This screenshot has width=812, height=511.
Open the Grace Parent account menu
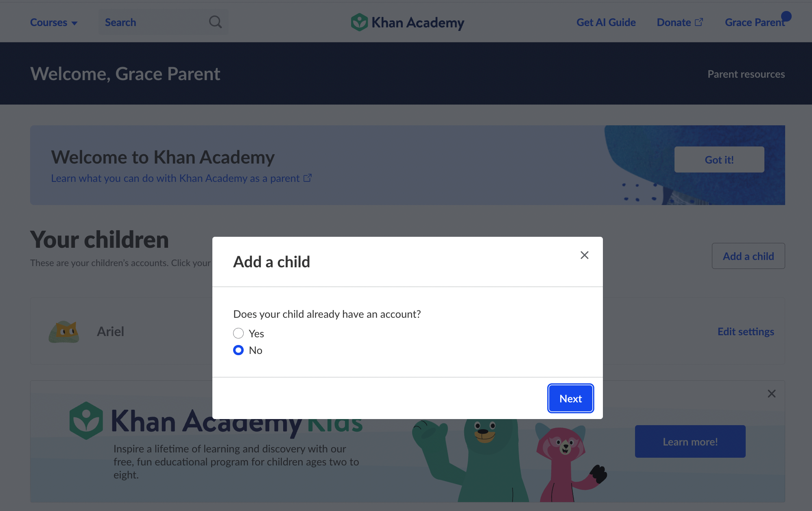755,22
